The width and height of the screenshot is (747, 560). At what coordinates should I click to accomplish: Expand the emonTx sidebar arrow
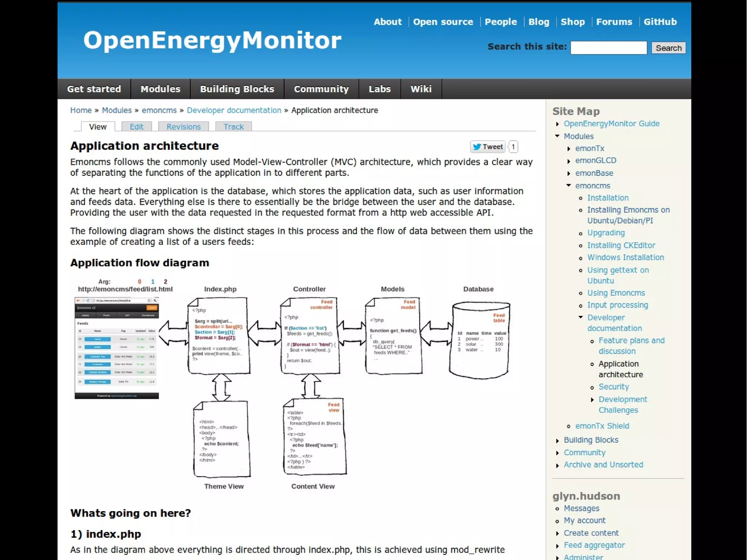point(569,149)
